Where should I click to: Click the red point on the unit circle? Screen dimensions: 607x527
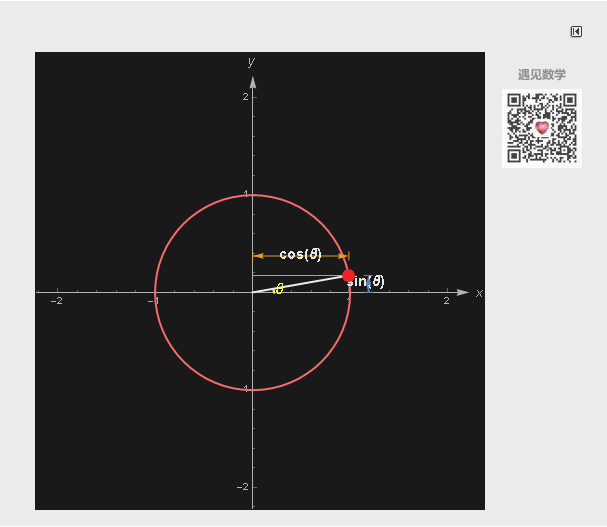click(x=348, y=276)
